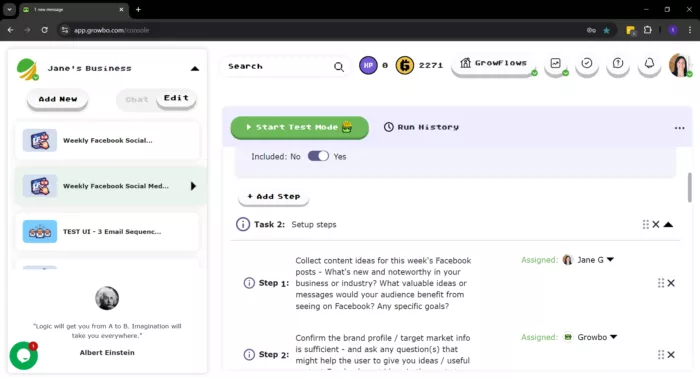Click the gold coin balance icon
The width and height of the screenshot is (700, 378).
point(405,66)
